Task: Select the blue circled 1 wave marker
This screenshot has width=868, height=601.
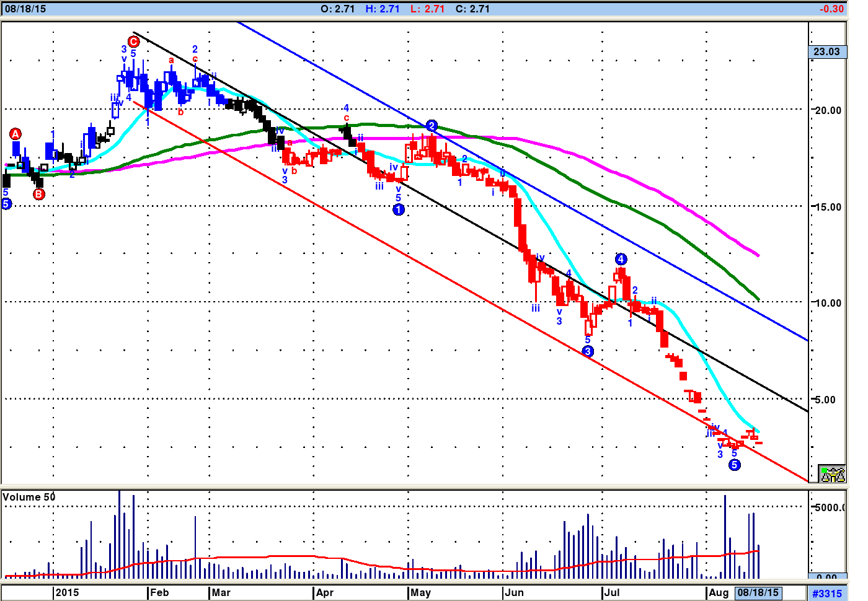Action: click(x=399, y=209)
